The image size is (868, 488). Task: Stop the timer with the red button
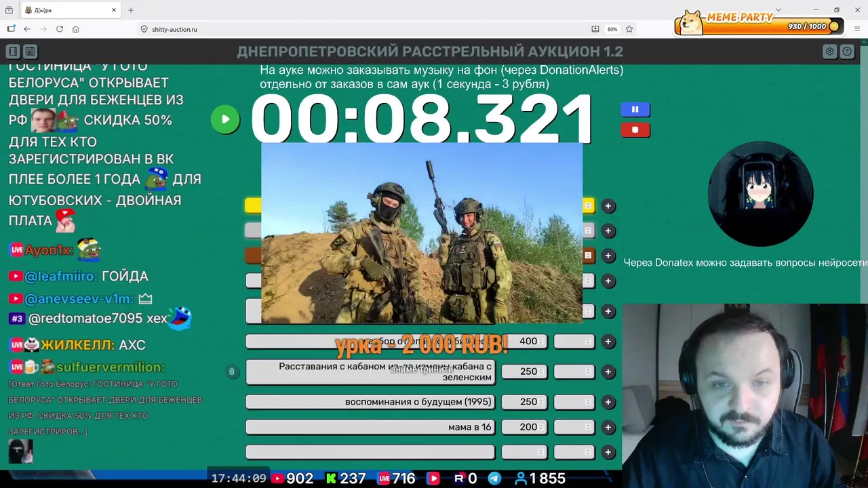pos(635,129)
